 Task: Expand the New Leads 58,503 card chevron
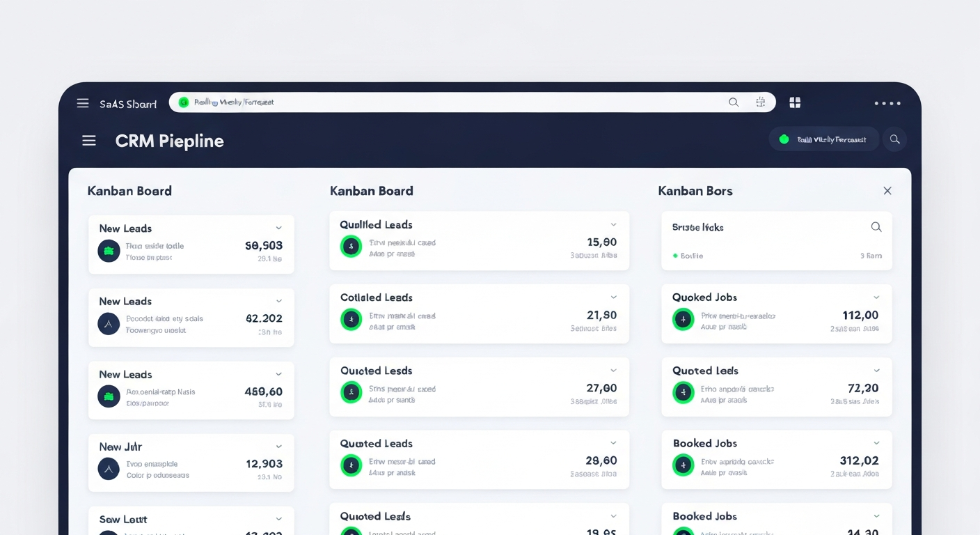pos(279,228)
